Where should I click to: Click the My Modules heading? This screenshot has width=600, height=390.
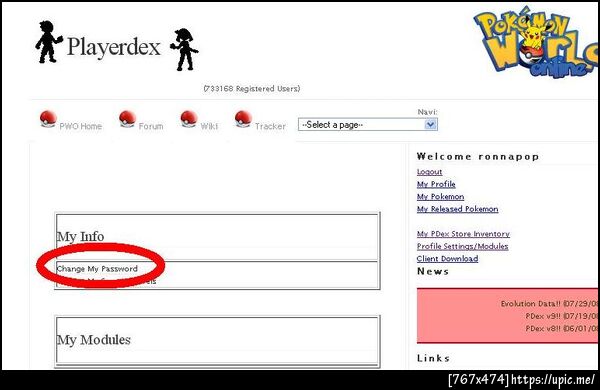click(x=94, y=340)
